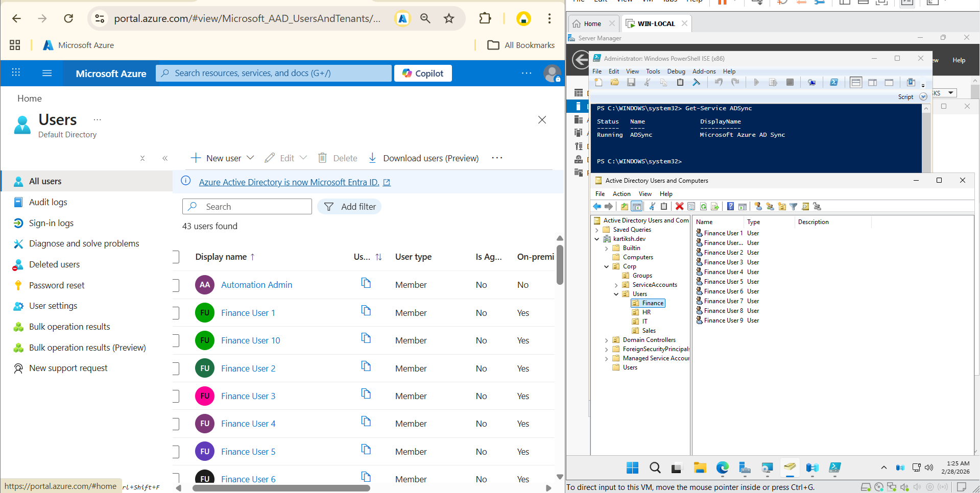Viewport: 980px width, 493px height.
Task: Click the Azure Users search field
Action: pos(247,207)
